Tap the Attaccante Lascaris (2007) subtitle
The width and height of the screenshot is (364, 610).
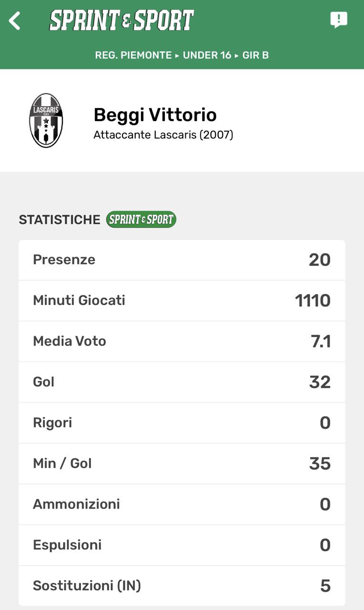tap(163, 135)
